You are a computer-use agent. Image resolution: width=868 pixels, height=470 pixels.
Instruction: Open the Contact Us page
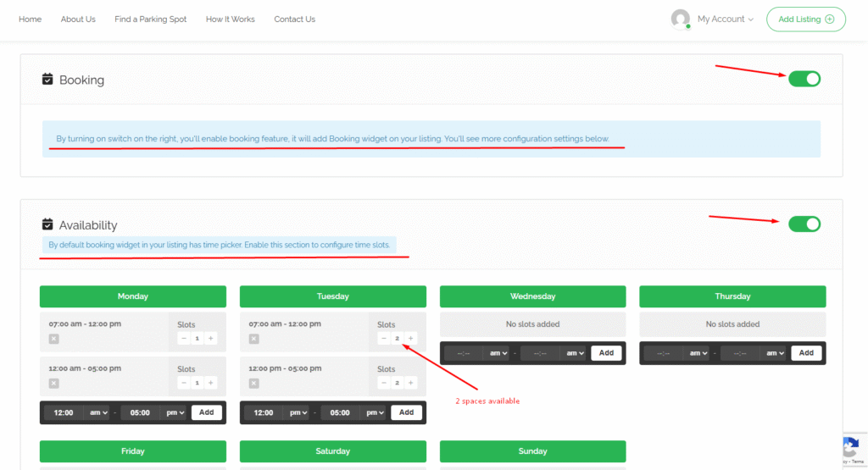(x=294, y=19)
